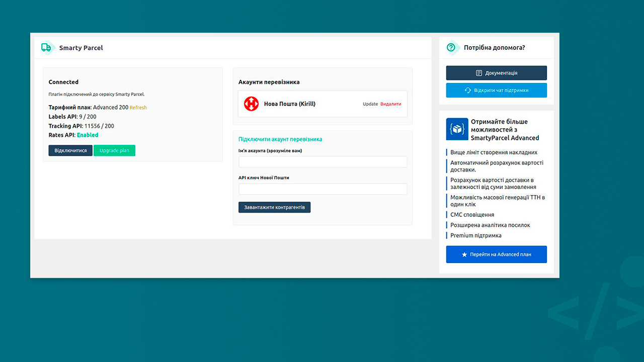Focus the Ім'я акаунта input field
644x362 pixels.
[323, 162]
